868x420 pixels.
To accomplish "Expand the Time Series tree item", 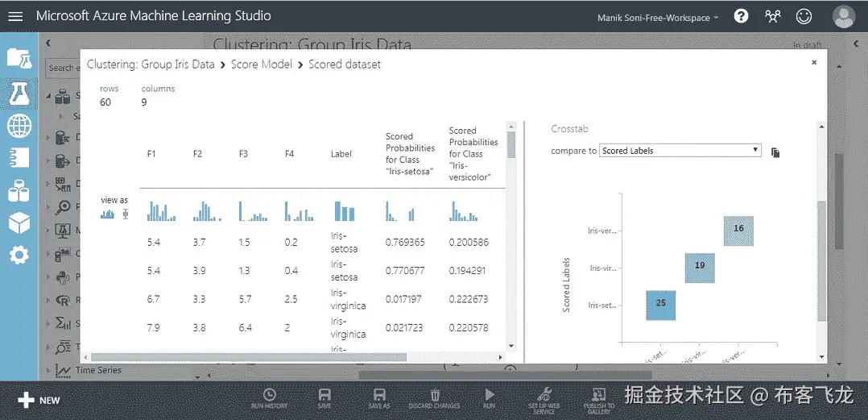I will [48, 370].
